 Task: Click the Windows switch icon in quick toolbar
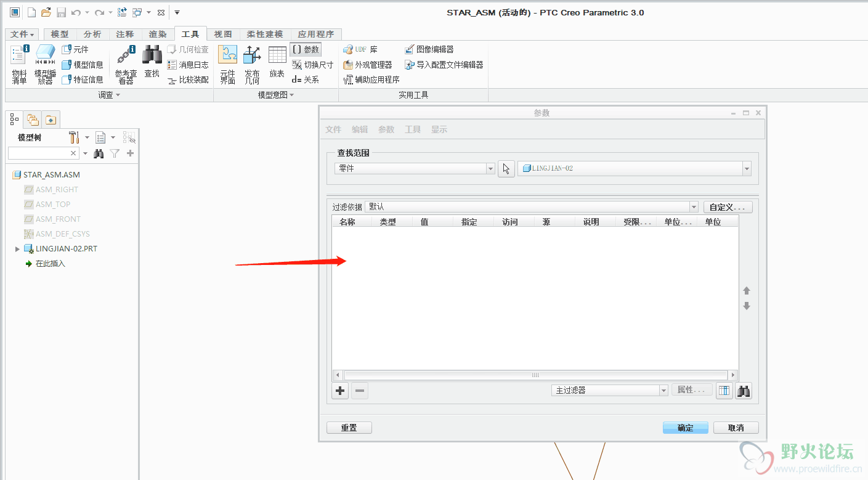pos(137,12)
